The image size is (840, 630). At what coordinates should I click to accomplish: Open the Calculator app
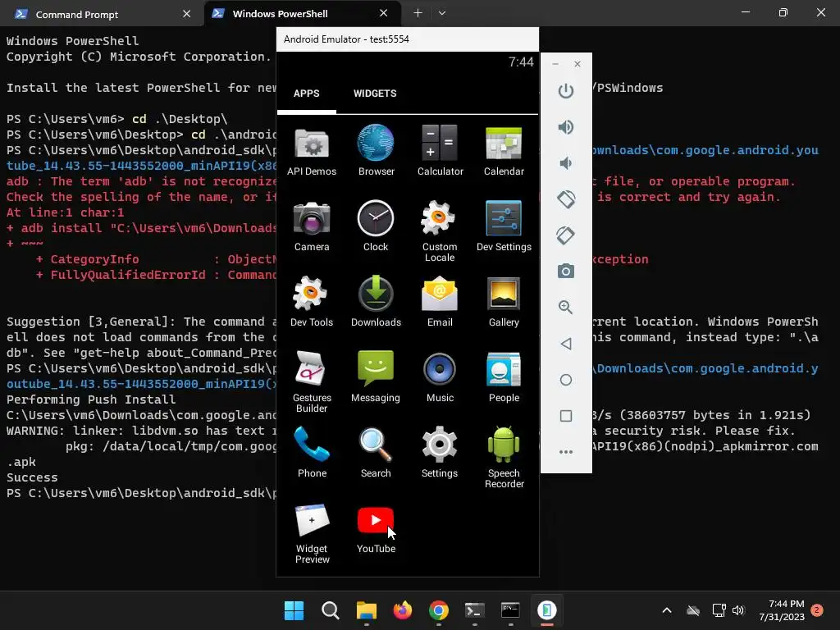point(440,151)
